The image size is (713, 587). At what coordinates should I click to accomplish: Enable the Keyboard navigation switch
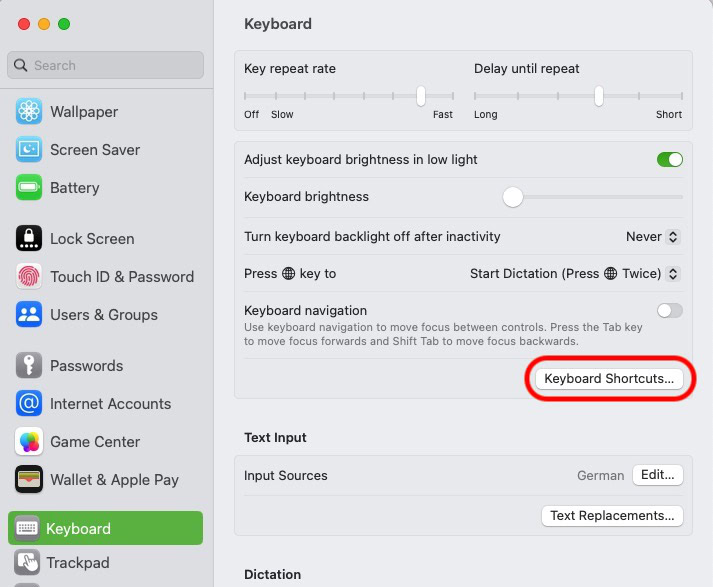coord(669,311)
